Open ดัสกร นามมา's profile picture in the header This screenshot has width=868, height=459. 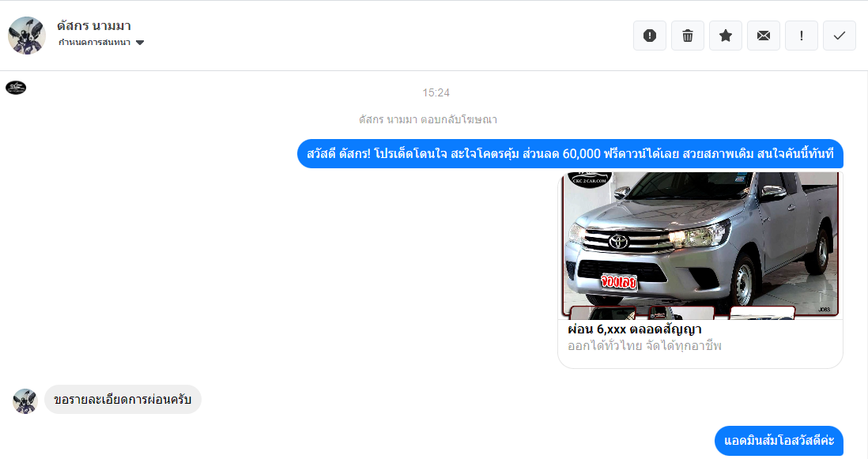[27, 36]
